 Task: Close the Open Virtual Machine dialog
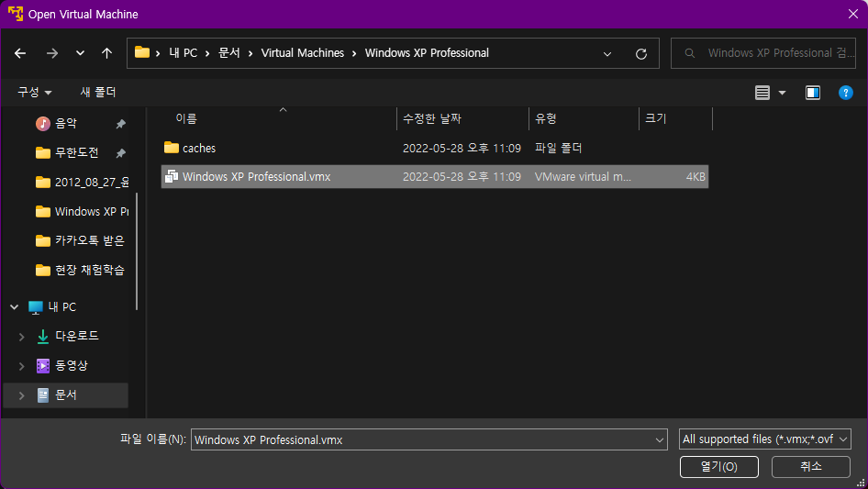click(853, 14)
